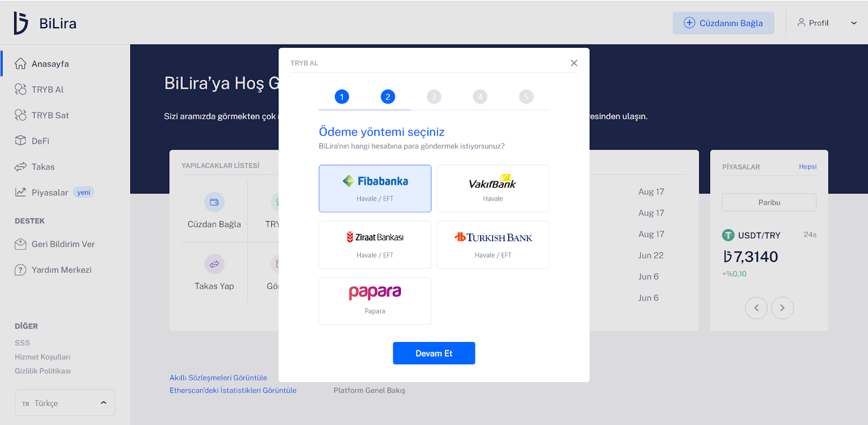Click the TRYB Sat sidebar icon
868x425 pixels.
point(21,115)
